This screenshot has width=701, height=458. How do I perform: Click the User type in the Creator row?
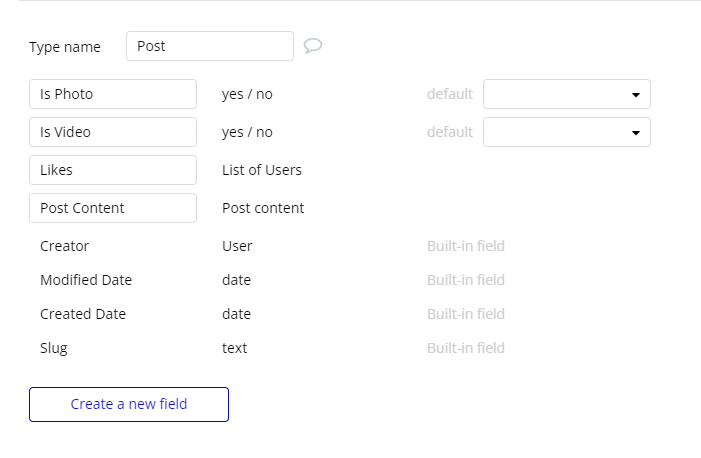pyautogui.click(x=237, y=246)
